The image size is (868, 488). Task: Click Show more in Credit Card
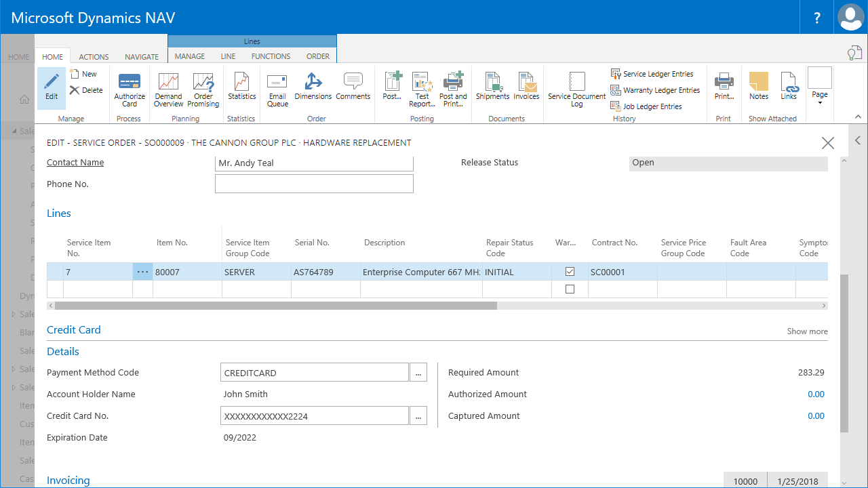807,331
